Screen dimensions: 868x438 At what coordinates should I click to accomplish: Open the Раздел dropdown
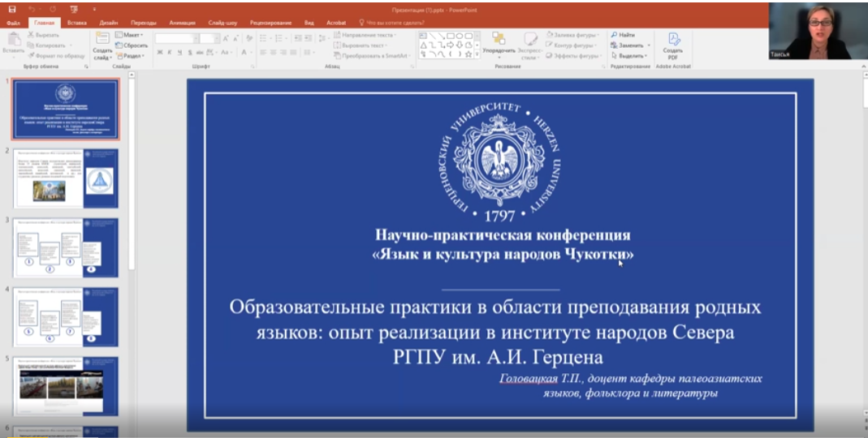click(x=130, y=56)
